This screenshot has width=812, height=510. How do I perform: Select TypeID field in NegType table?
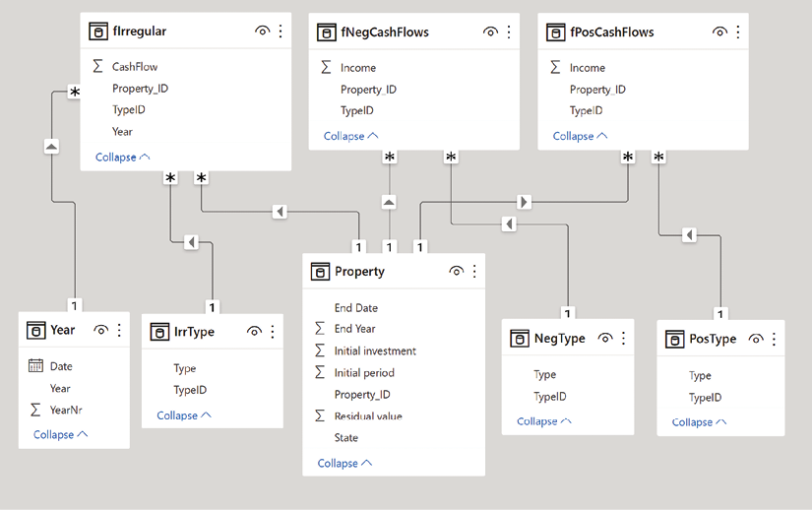(550, 397)
